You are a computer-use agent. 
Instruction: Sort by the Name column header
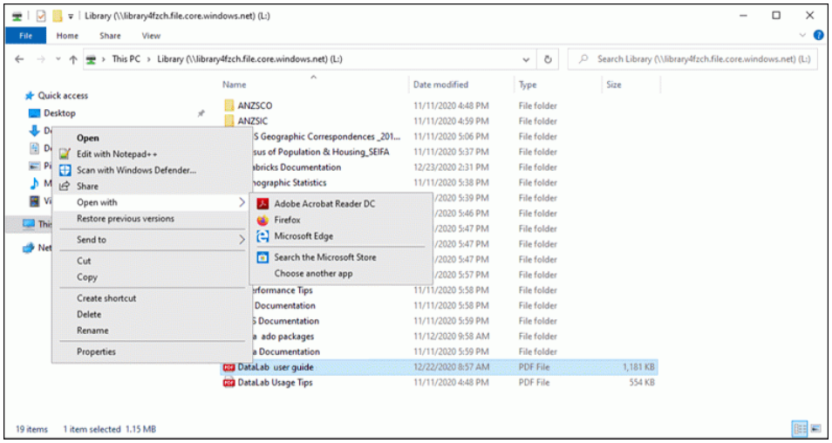tap(234, 84)
